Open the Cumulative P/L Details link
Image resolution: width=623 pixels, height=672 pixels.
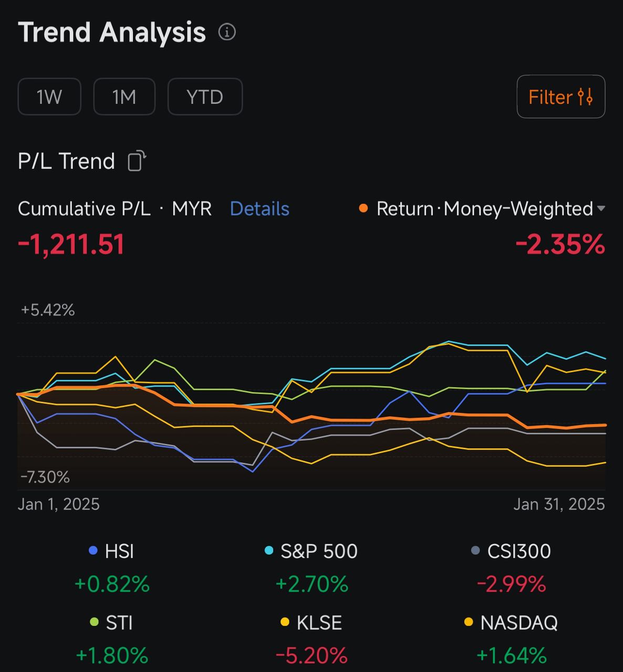[259, 209]
